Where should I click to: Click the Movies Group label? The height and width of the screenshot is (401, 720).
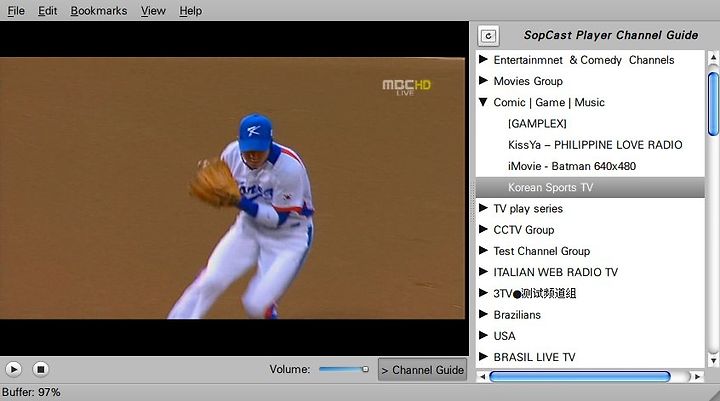tap(528, 81)
